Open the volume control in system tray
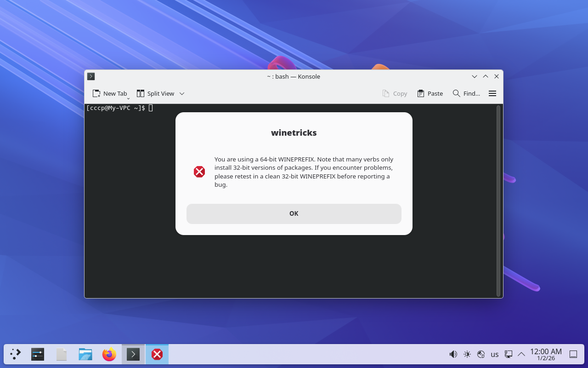The height and width of the screenshot is (368, 588). point(453,354)
